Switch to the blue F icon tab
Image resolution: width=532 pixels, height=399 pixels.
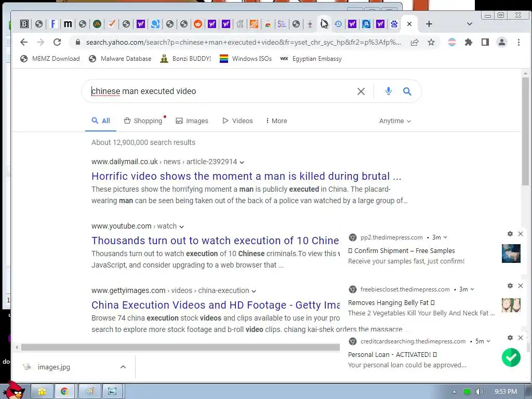[x=53, y=24]
